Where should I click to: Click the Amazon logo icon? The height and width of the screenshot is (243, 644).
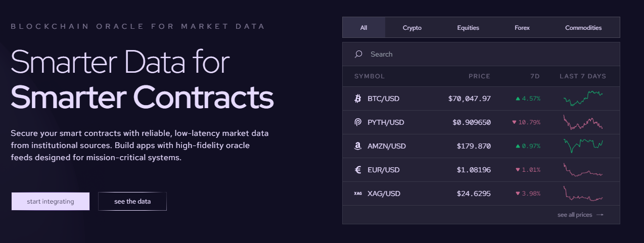pos(358,146)
